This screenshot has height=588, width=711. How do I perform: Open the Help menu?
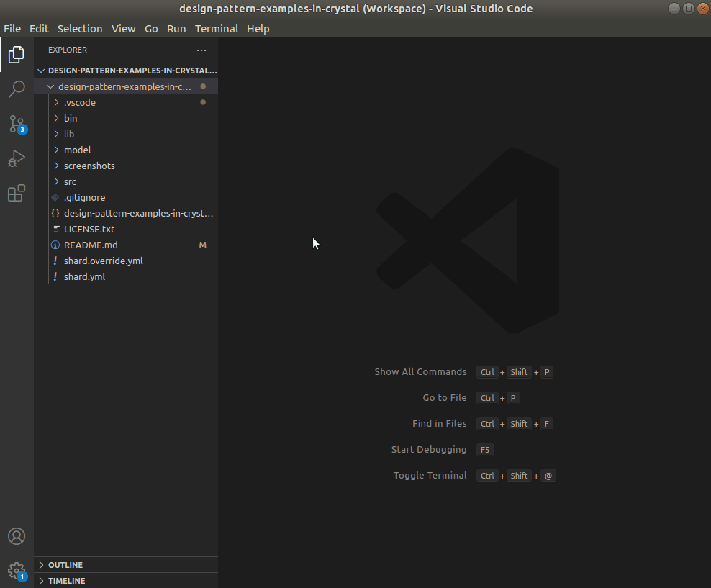click(x=258, y=29)
